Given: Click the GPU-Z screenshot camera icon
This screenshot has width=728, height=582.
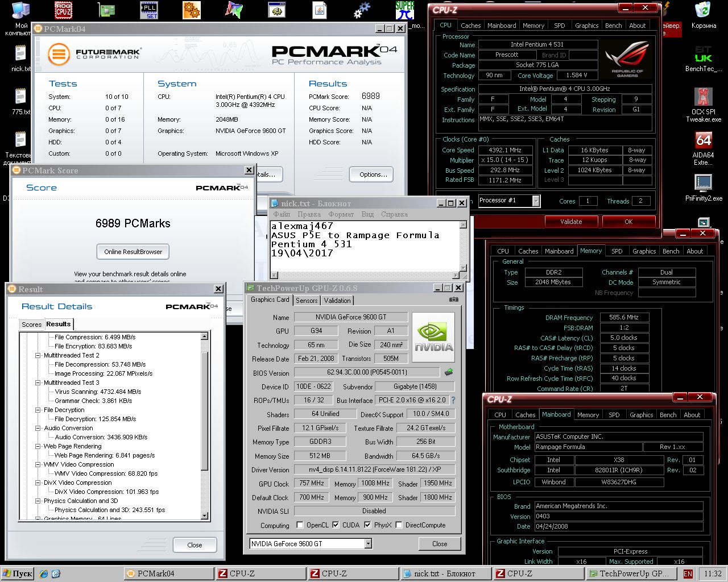Looking at the screenshot, I should [x=453, y=300].
